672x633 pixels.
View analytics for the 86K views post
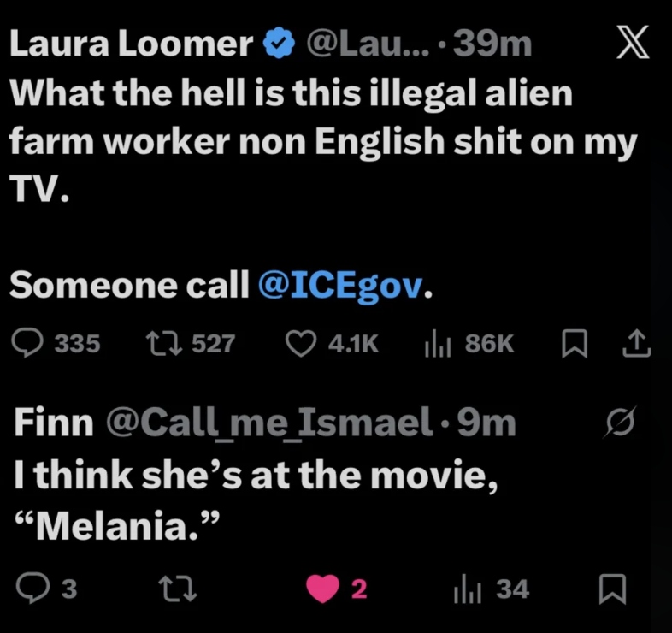438,344
